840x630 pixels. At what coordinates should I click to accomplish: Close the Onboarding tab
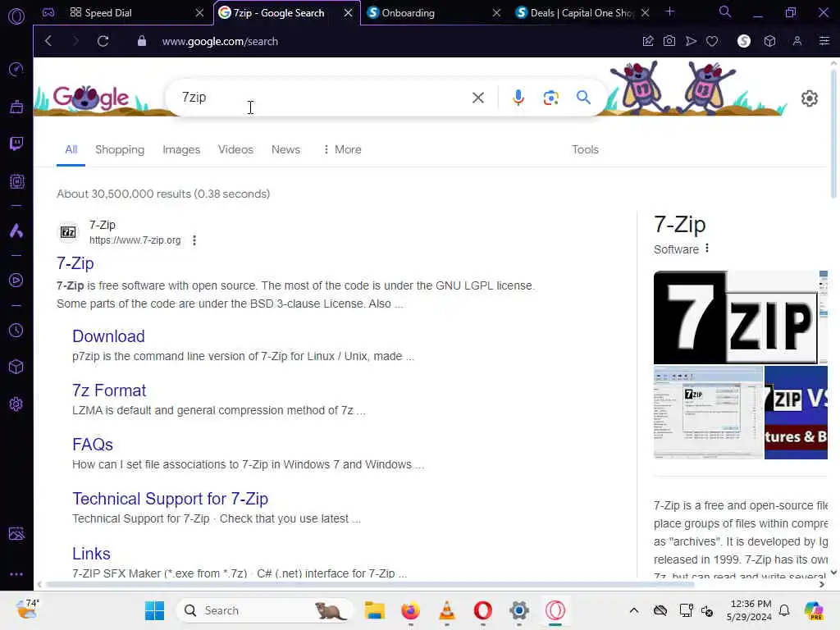point(496,13)
